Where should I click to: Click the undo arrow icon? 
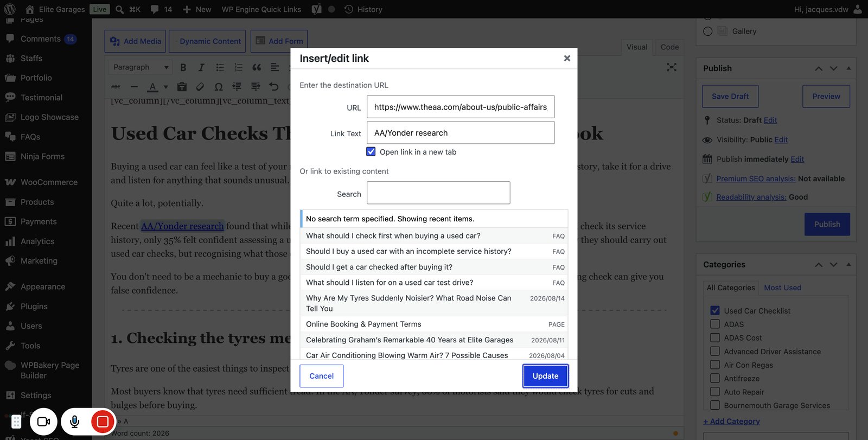click(274, 87)
